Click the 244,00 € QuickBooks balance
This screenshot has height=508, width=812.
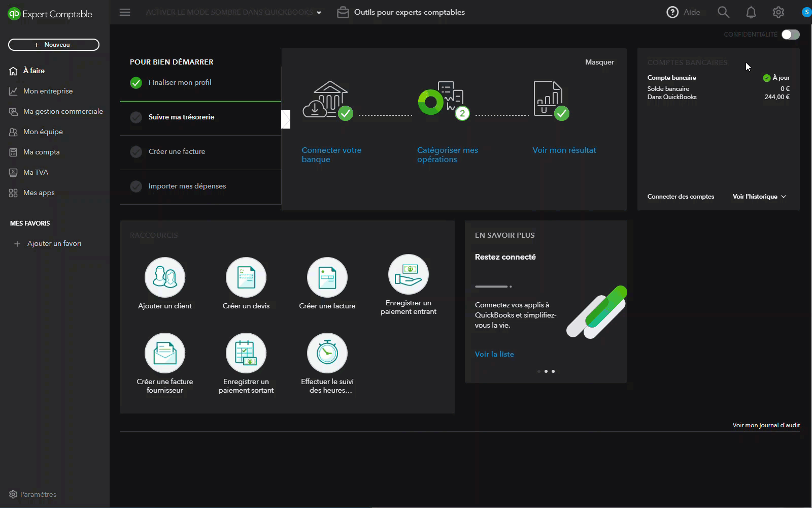(777, 97)
